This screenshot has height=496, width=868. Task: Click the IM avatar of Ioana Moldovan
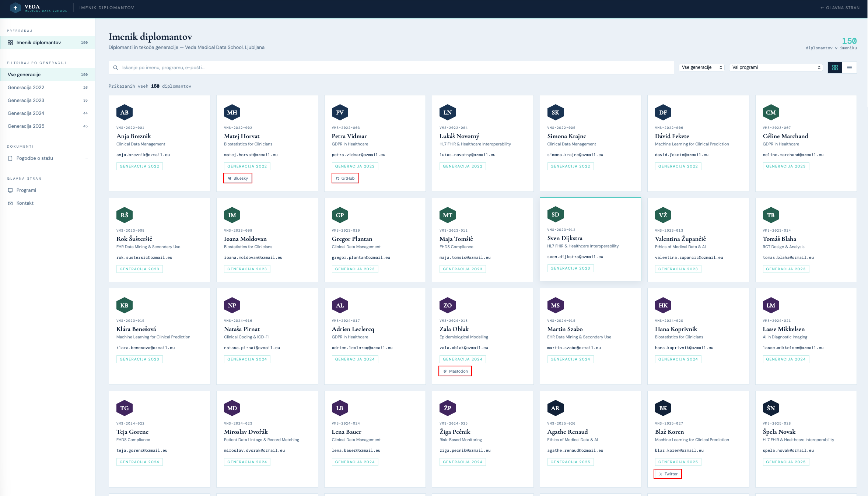click(232, 215)
